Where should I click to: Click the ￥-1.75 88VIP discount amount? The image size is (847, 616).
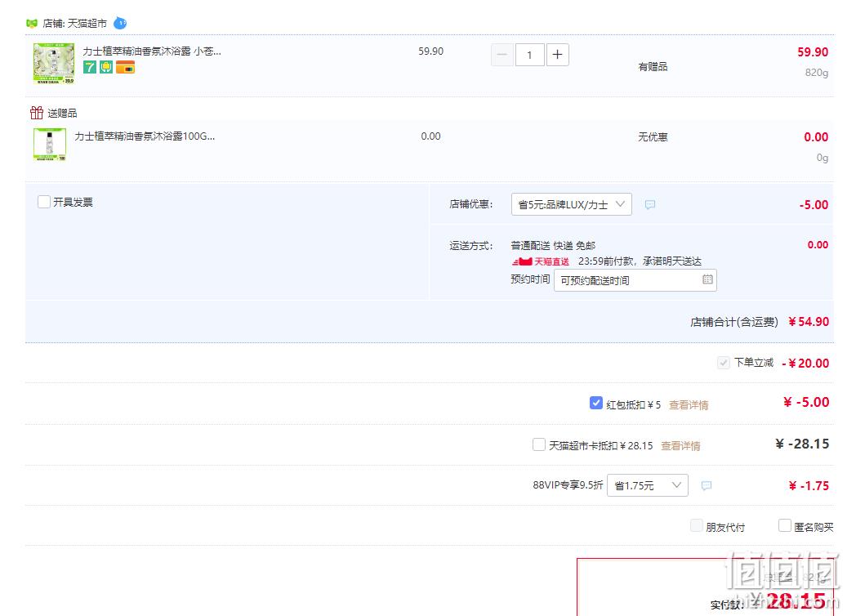pyautogui.click(x=809, y=485)
